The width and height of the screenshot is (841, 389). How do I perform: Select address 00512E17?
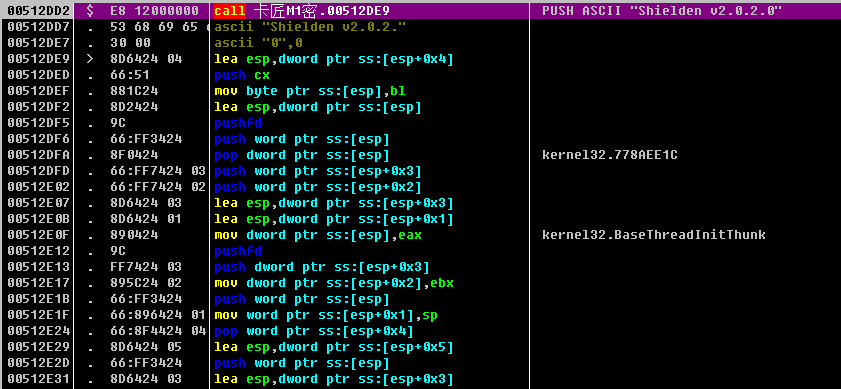(39, 282)
